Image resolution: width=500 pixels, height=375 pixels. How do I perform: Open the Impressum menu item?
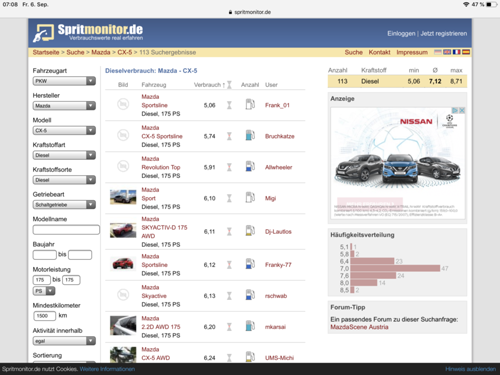tap(412, 52)
